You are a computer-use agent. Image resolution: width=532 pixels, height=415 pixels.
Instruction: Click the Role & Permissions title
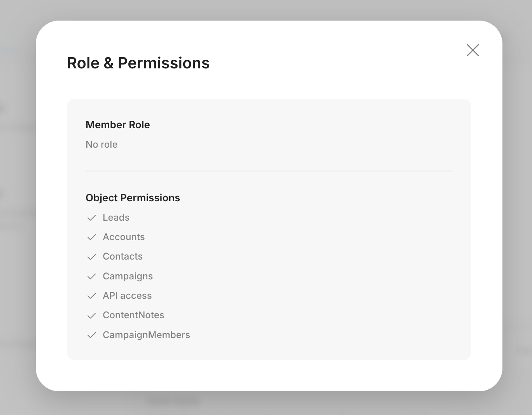tap(138, 63)
